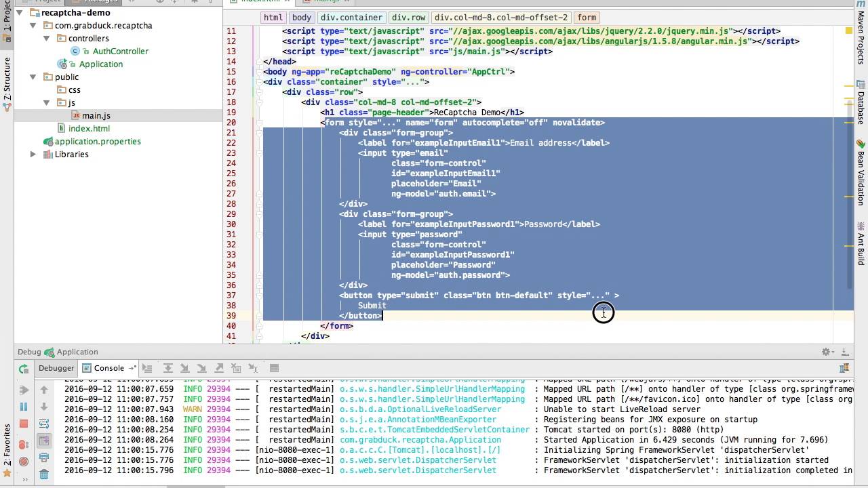Resume program execution in the debugger
Screen dimensions: 868x488
(x=24, y=390)
